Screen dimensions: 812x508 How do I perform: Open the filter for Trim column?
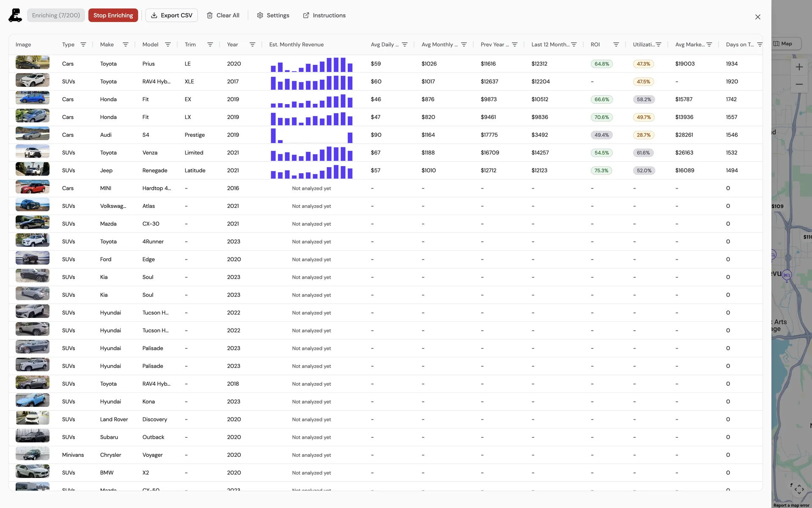coord(210,44)
